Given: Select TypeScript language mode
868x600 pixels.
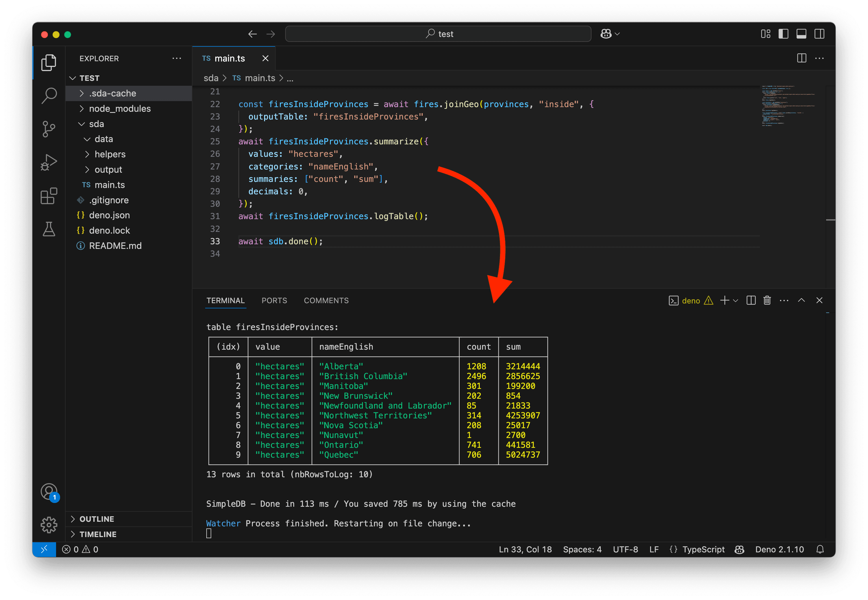Looking at the screenshot, I should (703, 549).
